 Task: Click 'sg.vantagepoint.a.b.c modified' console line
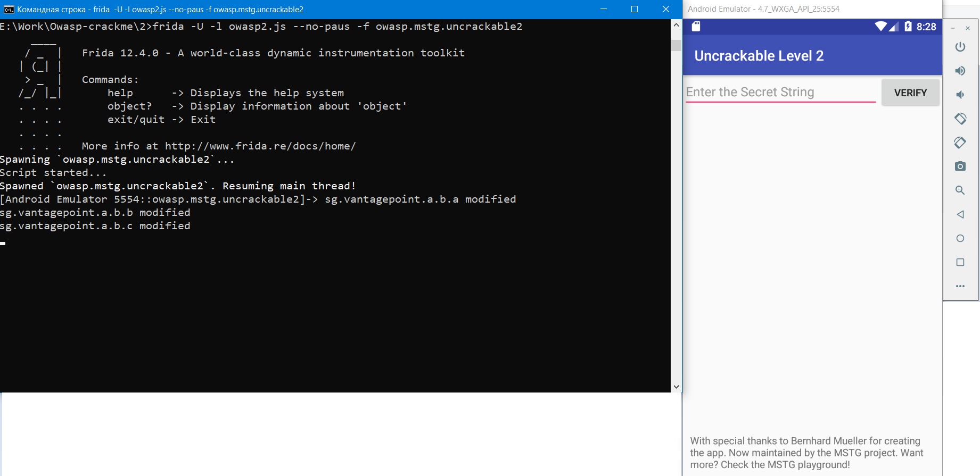coord(95,226)
